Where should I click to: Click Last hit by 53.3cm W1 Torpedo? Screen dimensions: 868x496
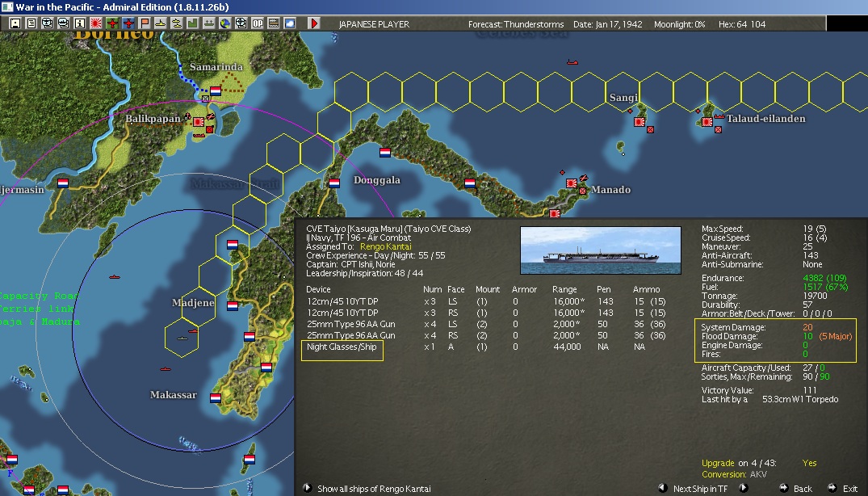[769, 399]
